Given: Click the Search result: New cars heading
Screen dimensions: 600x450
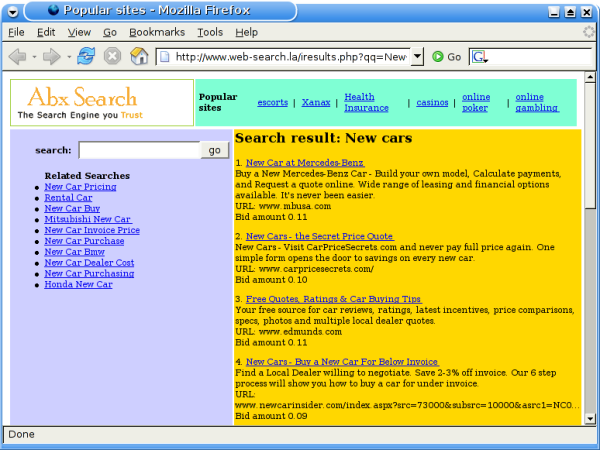Looking at the screenshot, I should click(x=323, y=138).
